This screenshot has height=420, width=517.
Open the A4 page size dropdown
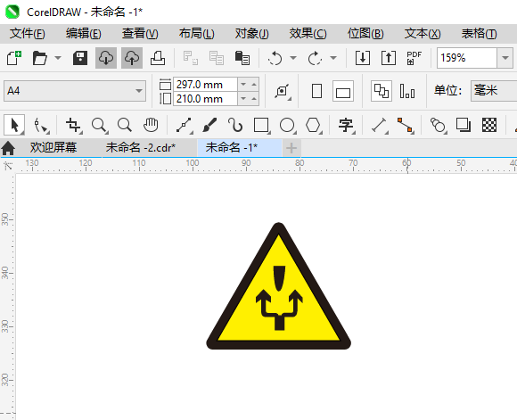(x=75, y=91)
